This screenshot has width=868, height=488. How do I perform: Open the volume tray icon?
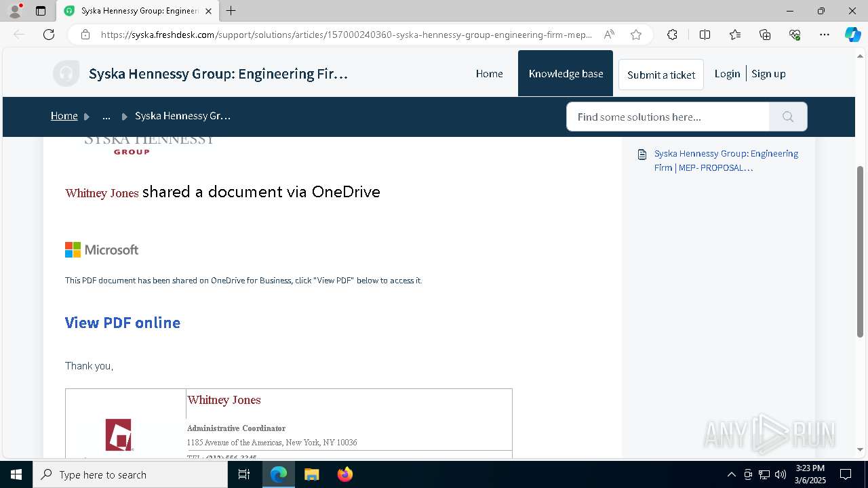[781, 474]
